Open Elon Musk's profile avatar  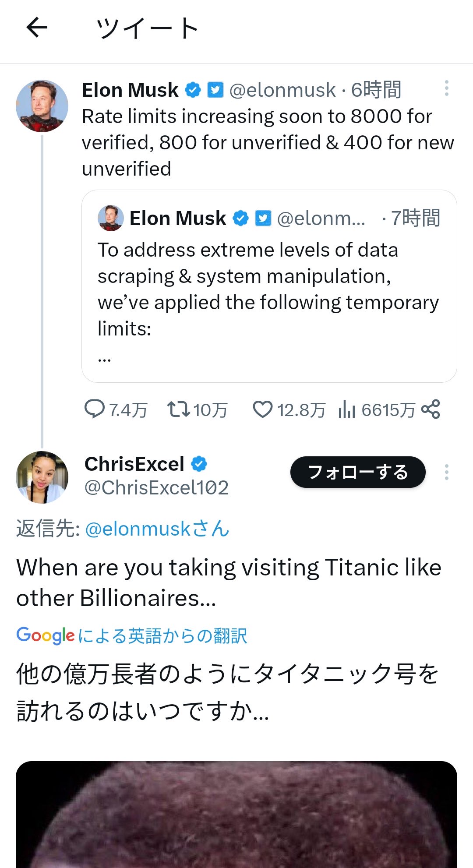[x=42, y=106]
